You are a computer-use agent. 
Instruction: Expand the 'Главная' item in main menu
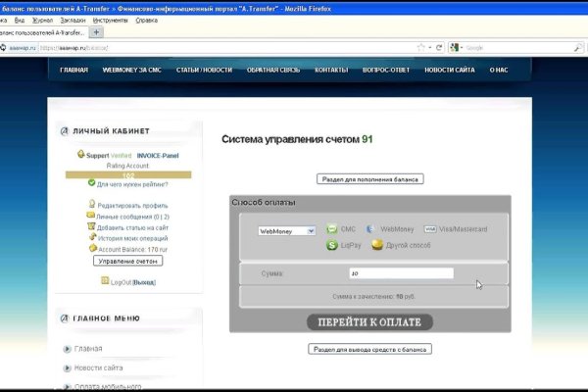(x=67, y=349)
